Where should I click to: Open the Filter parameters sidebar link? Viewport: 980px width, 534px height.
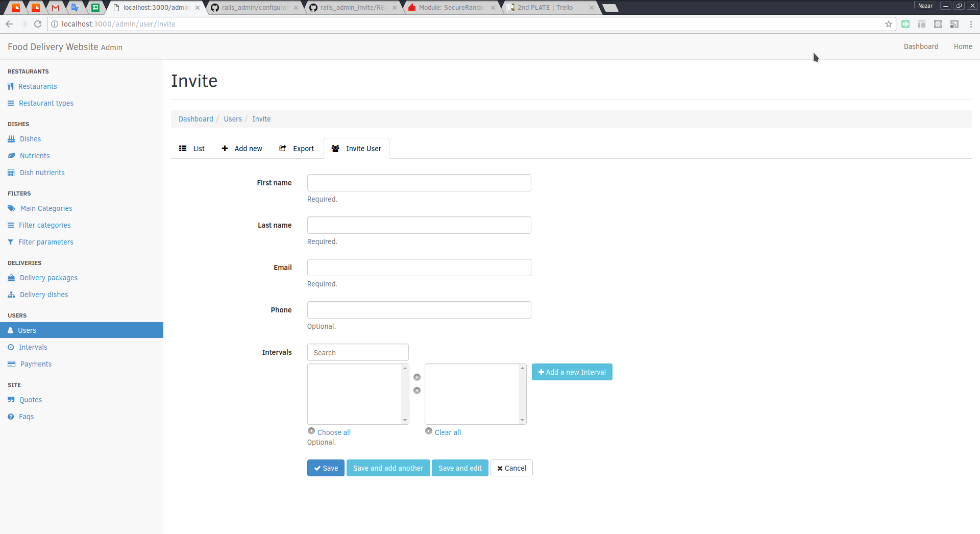45,242
